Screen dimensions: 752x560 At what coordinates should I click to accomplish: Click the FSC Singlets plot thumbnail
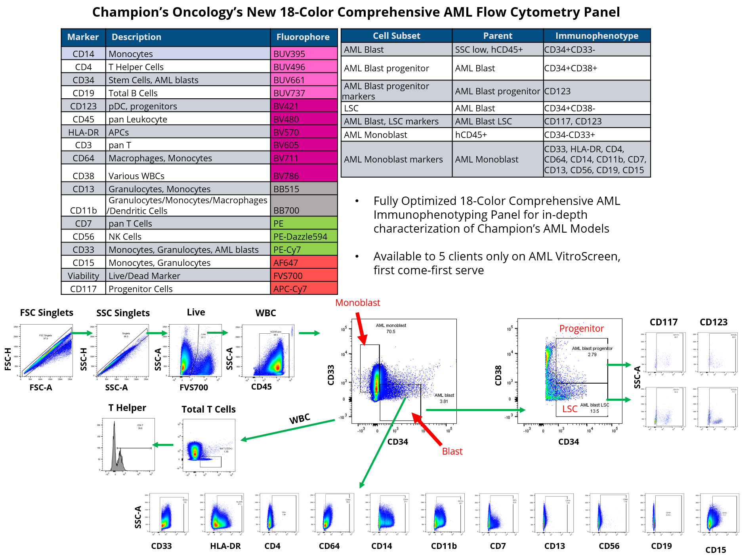[x=46, y=350]
